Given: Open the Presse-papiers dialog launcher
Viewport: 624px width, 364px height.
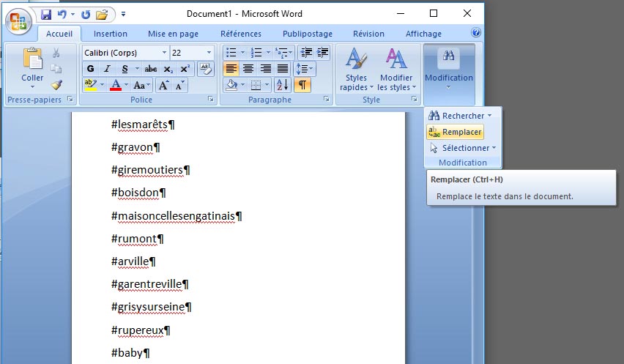Looking at the screenshot, I should [x=70, y=99].
